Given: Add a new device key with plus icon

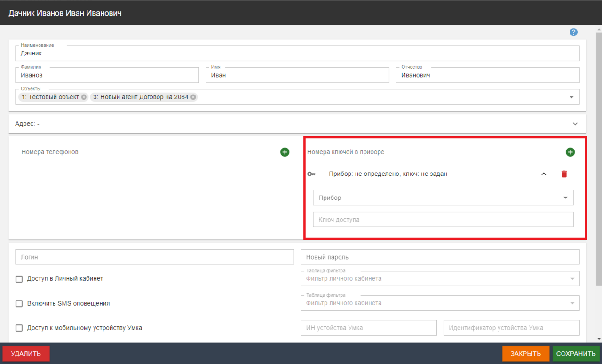Looking at the screenshot, I should (x=570, y=152).
